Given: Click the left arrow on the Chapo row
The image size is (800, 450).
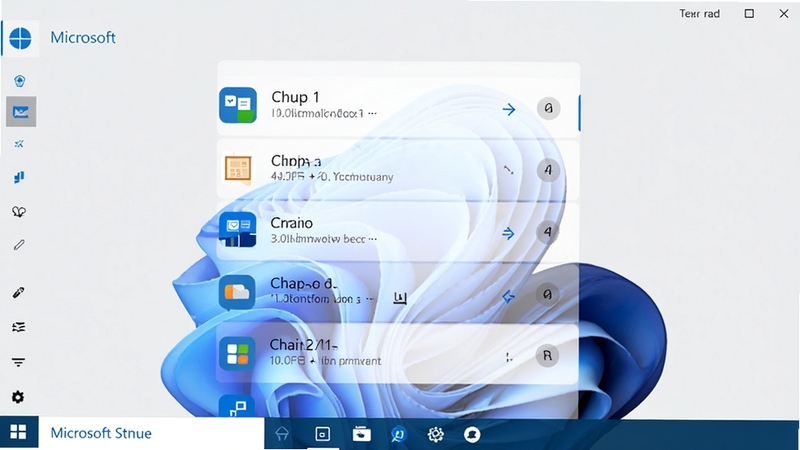Looking at the screenshot, I should click(508, 296).
